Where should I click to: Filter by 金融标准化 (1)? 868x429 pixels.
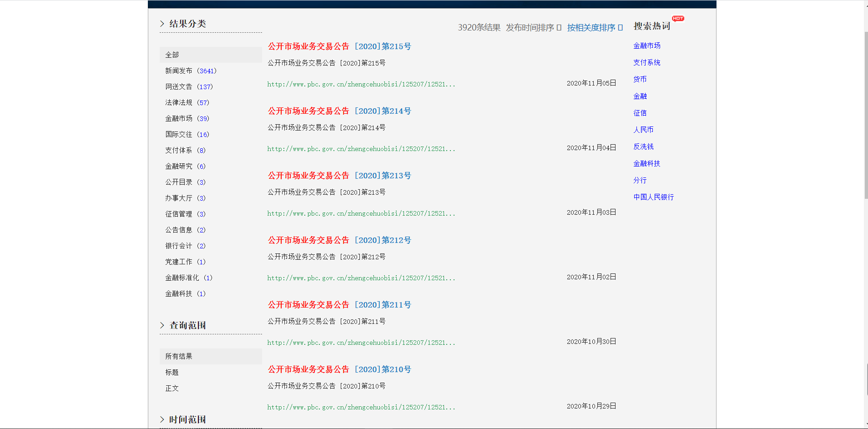click(x=189, y=278)
